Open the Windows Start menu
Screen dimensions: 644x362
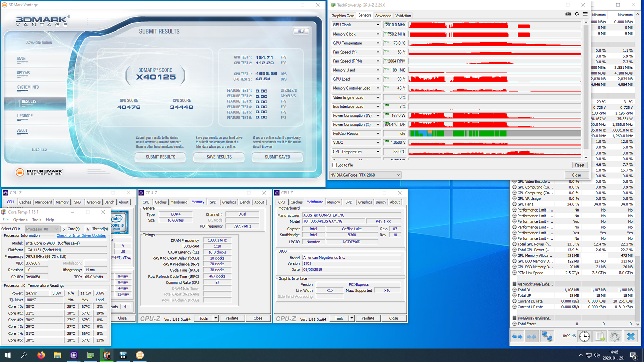pos(8,355)
